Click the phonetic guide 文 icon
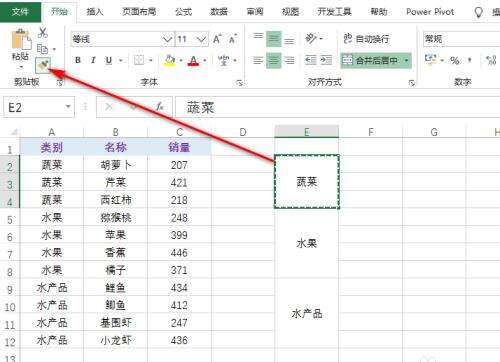This screenshot has height=362, width=500. (x=223, y=60)
